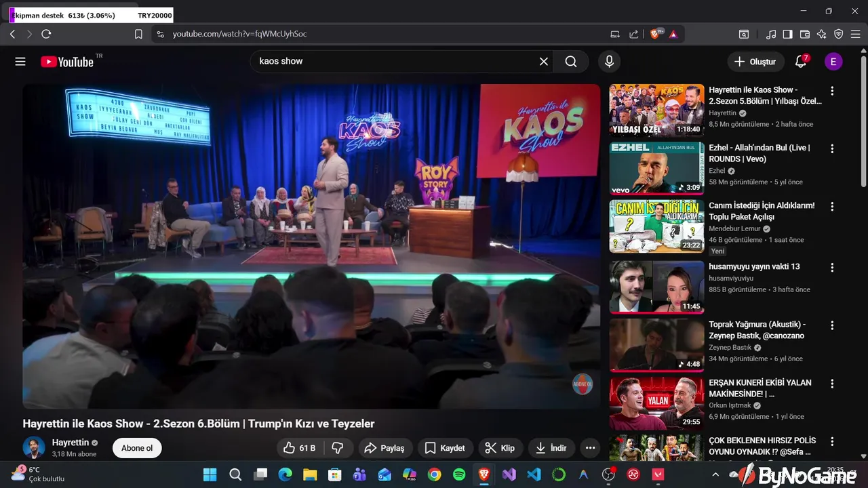Open the Brave VPN shield icon
The image size is (868, 488).
pos(838,34)
